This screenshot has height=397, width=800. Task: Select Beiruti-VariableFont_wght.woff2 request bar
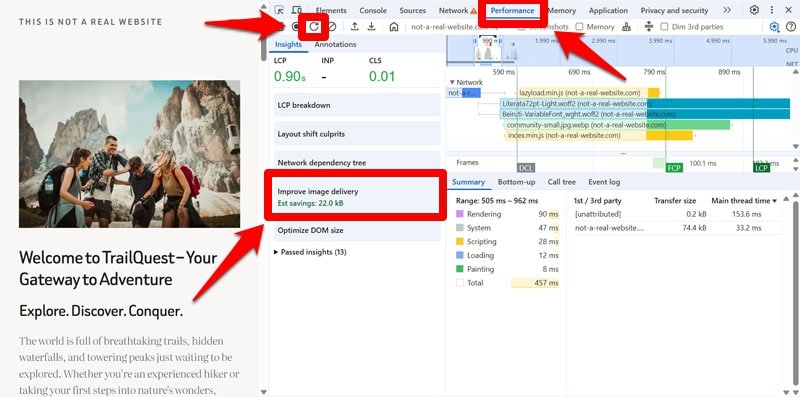click(645, 114)
